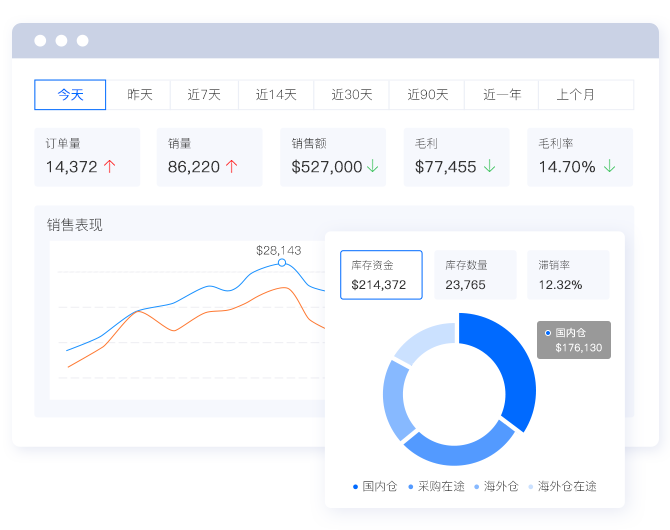670x530 pixels.
Task: Click the 国内仓 legend dot
Action: point(355,487)
